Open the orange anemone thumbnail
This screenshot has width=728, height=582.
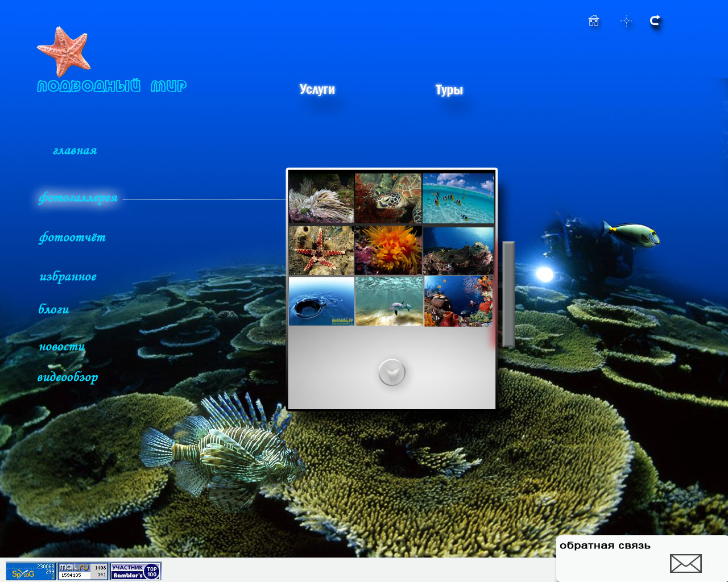pos(388,250)
